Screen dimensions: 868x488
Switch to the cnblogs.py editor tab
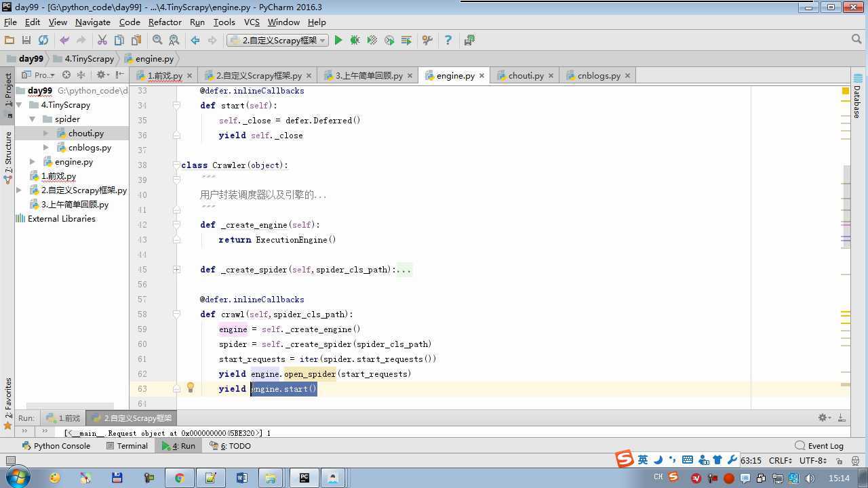(x=599, y=75)
